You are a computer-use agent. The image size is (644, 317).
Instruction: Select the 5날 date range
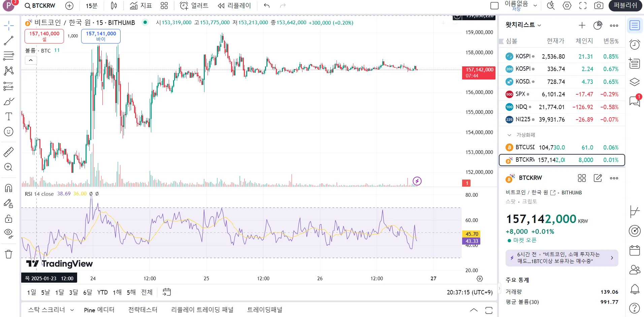tap(45, 292)
